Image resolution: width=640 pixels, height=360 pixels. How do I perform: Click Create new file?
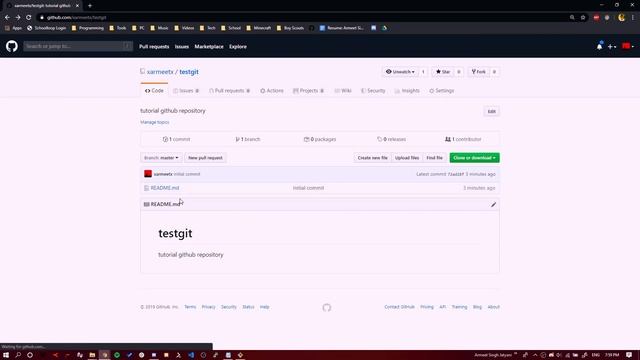[x=372, y=158]
